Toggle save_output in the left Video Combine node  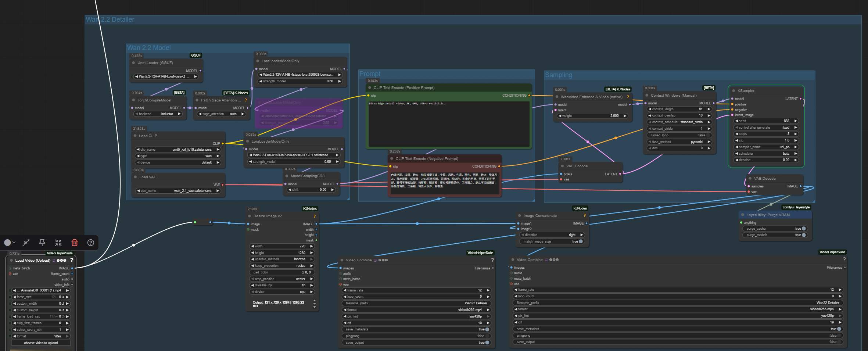(416, 343)
